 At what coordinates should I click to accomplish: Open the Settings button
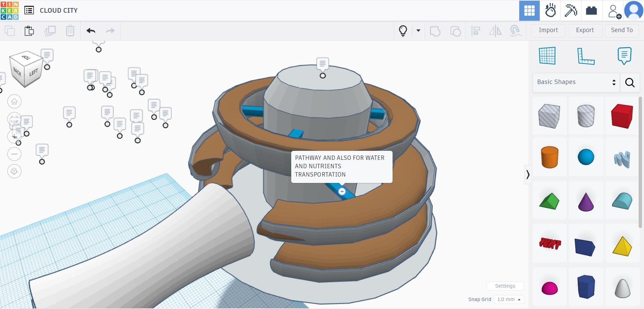pyautogui.click(x=505, y=286)
